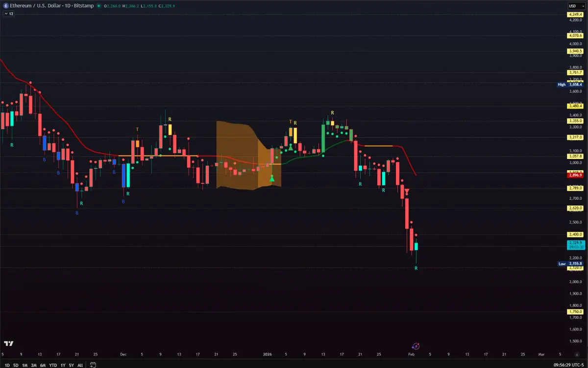Select the 1M date range
The width and height of the screenshot is (588, 368).
[24, 365]
